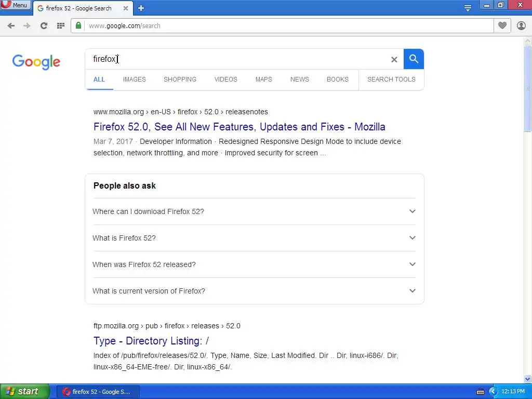Open the 'Type - Directory Listing: /' result
Screen dimensions: 532x399
pyautogui.click(x=151, y=341)
